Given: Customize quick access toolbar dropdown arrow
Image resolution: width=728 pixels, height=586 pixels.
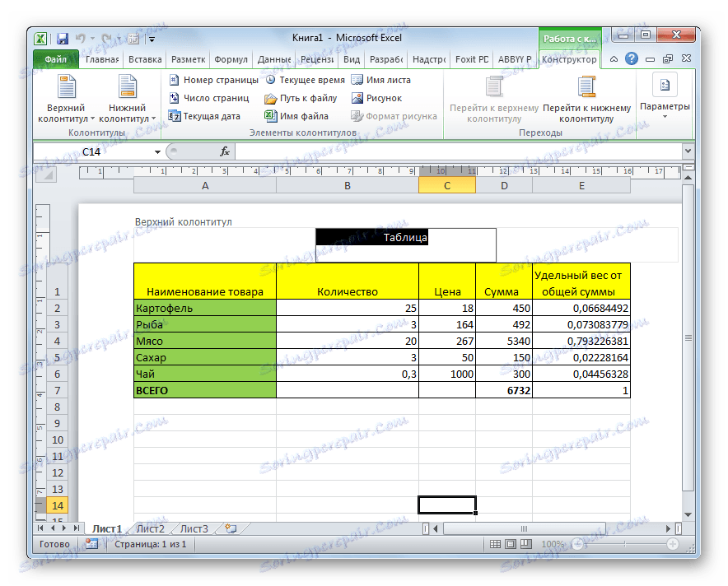Looking at the screenshot, I should [x=152, y=39].
